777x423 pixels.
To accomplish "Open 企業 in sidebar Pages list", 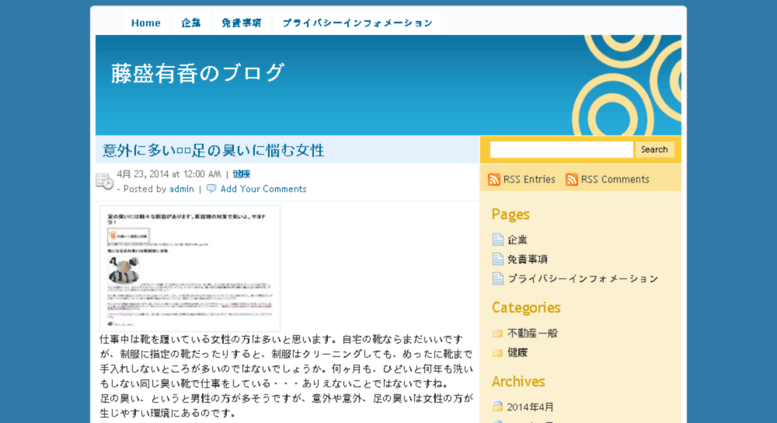I will click(x=517, y=240).
